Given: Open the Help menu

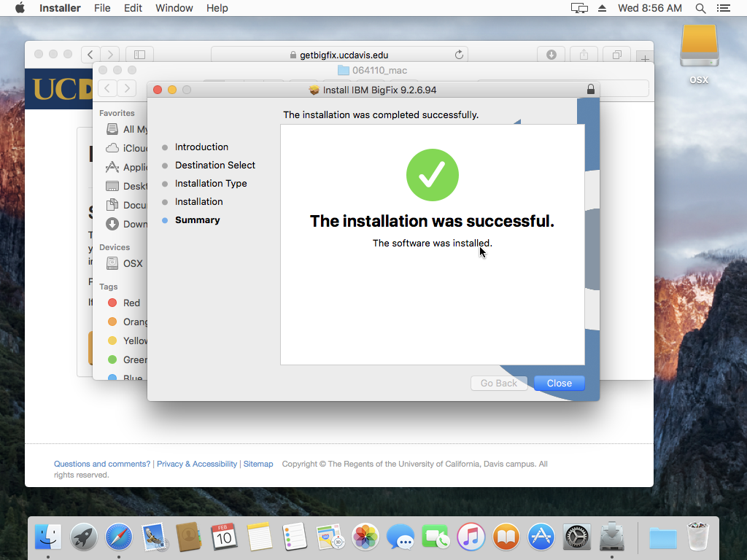Looking at the screenshot, I should (217, 8).
